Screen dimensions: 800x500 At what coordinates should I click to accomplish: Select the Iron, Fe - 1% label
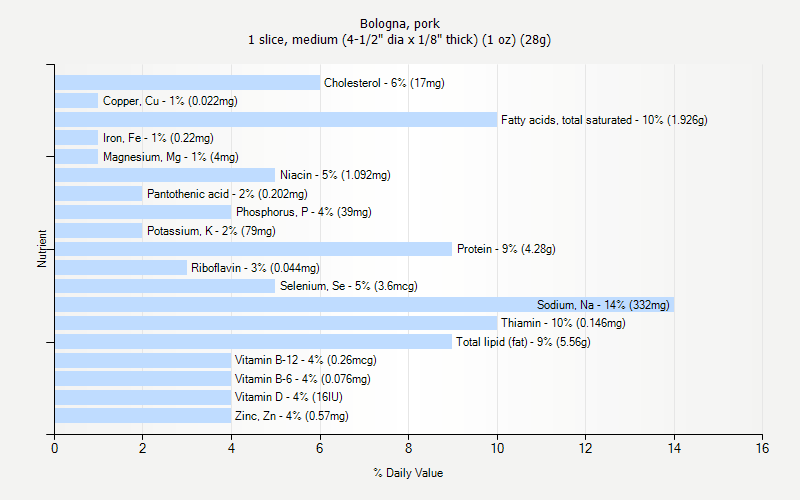(158, 138)
